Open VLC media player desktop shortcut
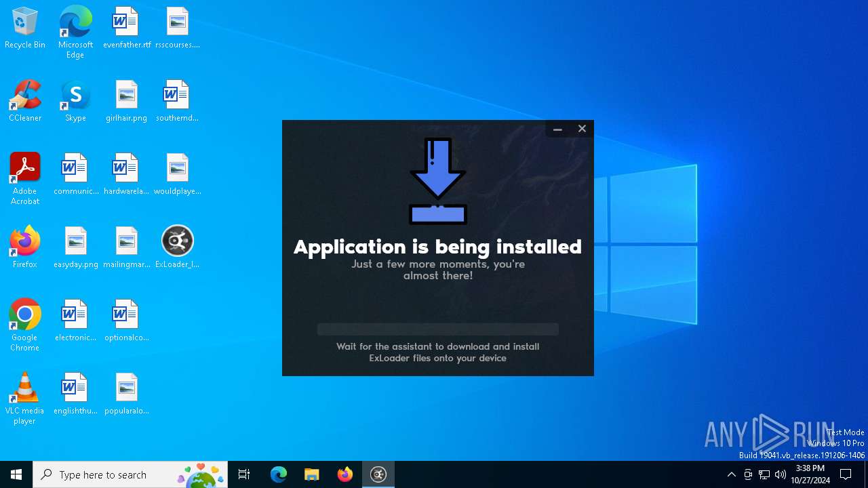Screen dimensions: 868x488 25,398
